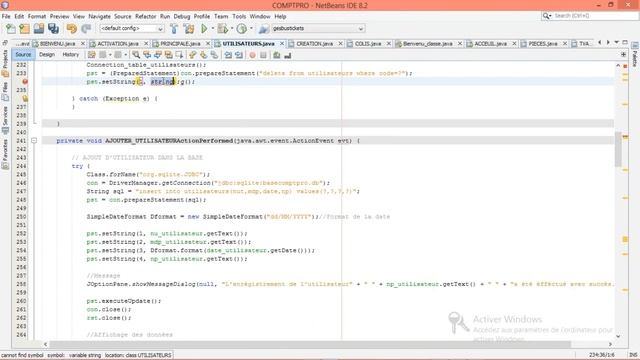Screen dimensions: 640x360
Task: Click the Comment icon in editor toolbar
Action: (x=277, y=55)
